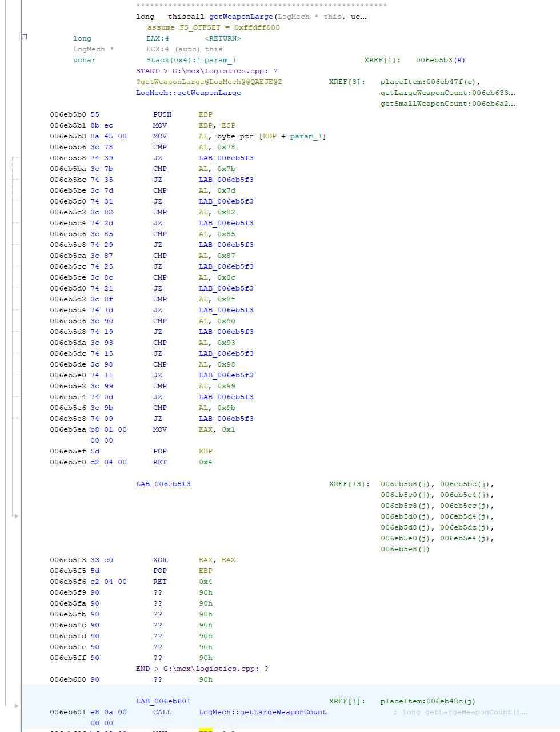Open placeItem:006eb48c(j) reference for LAB_006eb601
560x732 pixels.
(428, 701)
